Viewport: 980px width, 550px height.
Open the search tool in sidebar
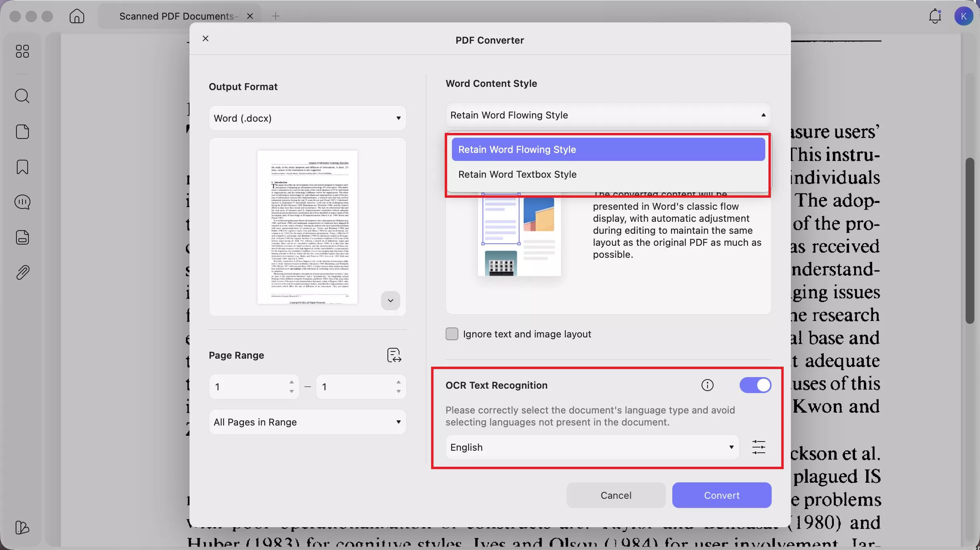[x=22, y=96]
